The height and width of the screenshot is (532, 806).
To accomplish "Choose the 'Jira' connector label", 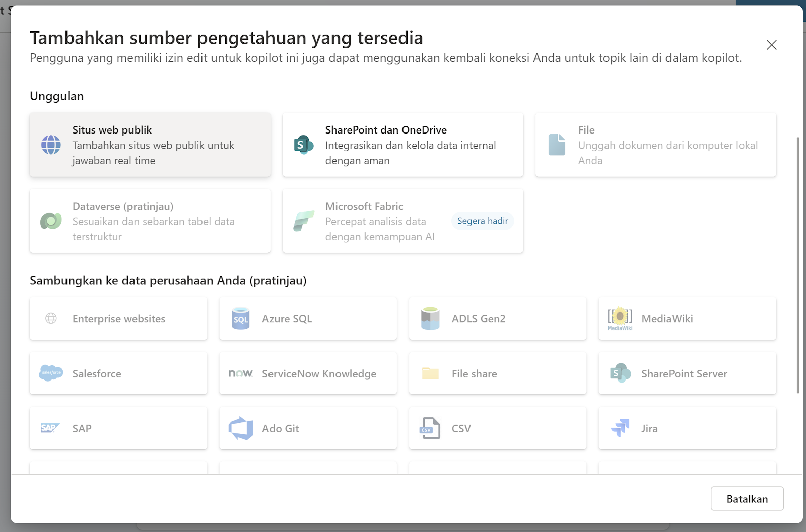I will (649, 429).
